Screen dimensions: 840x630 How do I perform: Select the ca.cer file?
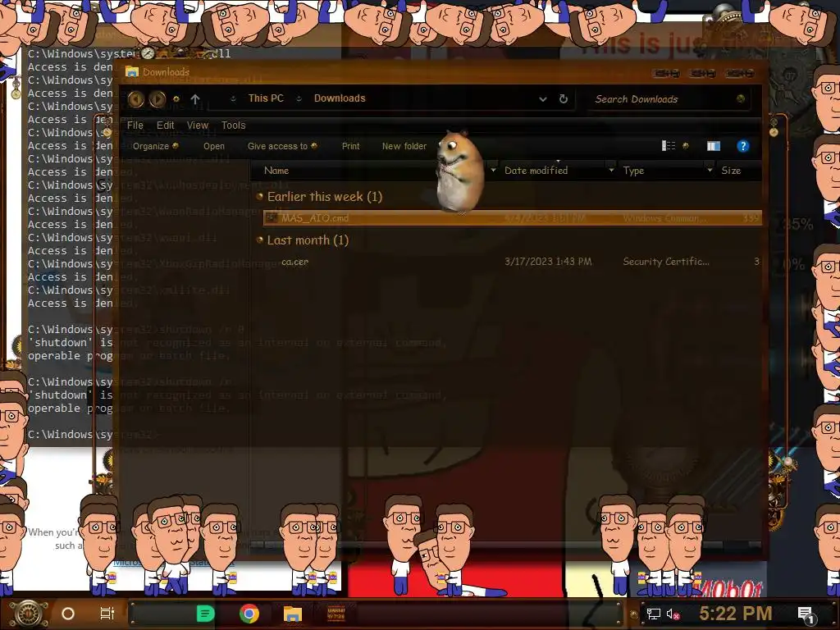(x=295, y=262)
